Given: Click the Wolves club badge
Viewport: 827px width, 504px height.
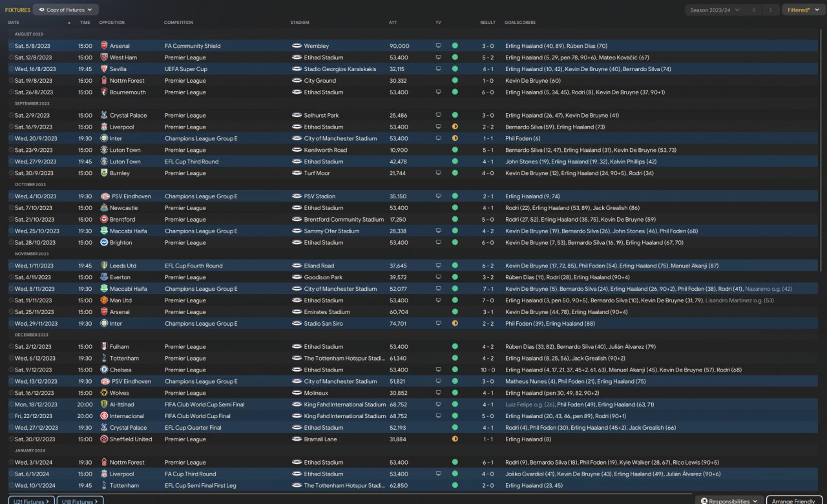Looking at the screenshot, I should tap(104, 393).
